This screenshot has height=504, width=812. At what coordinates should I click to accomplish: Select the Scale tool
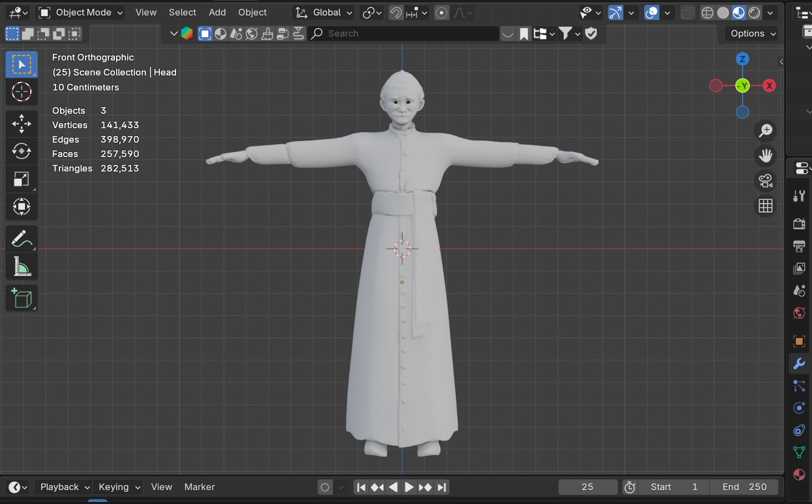tap(21, 179)
